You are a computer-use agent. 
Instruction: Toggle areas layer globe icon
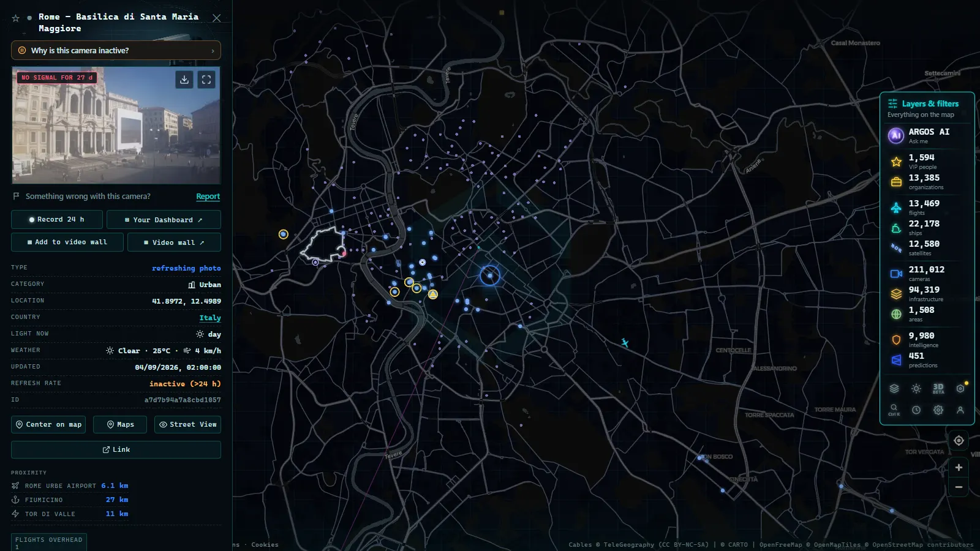[896, 314]
